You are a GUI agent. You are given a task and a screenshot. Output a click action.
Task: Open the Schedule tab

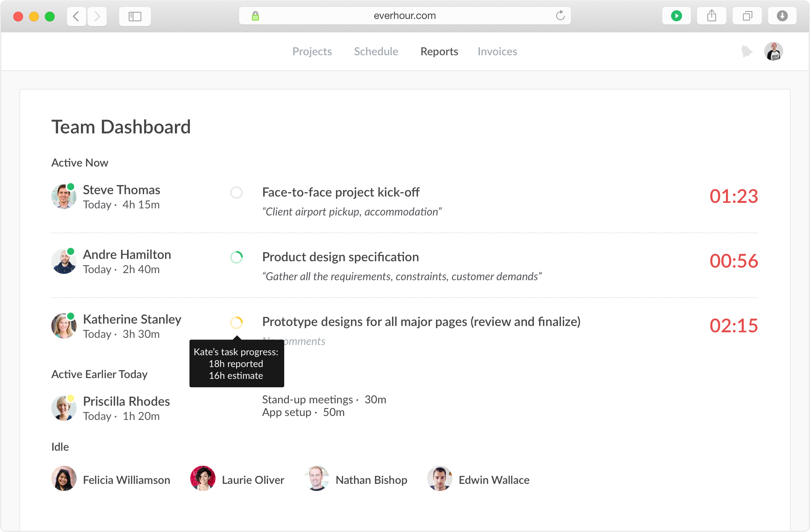coord(376,52)
